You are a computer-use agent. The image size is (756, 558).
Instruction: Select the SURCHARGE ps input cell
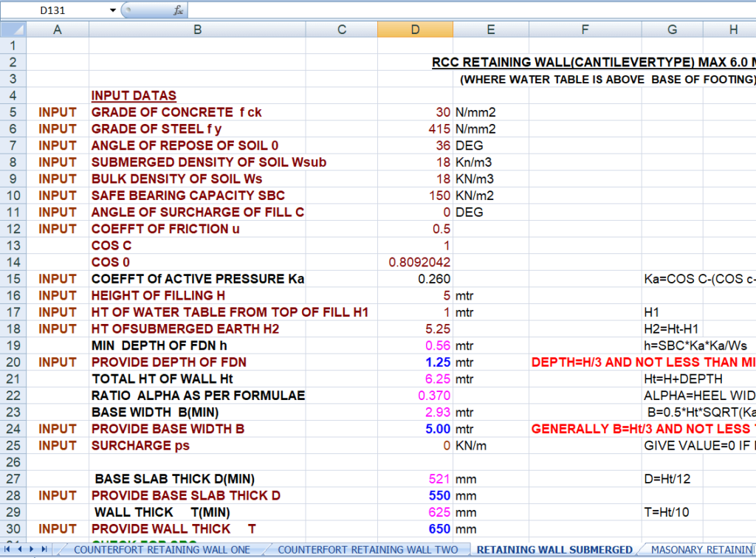pyautogui.click(x=416, y=446)
